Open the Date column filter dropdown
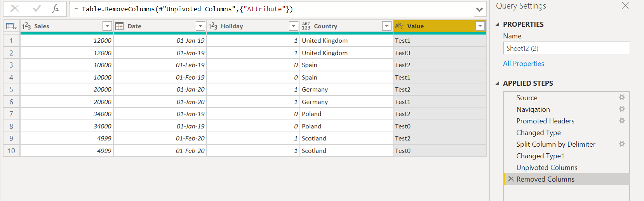 click(x=200, y=26)
